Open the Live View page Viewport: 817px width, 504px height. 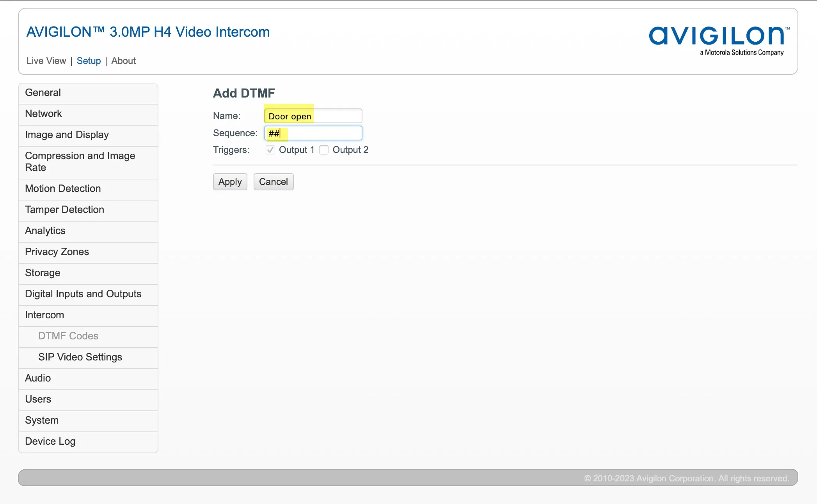click(x=46, y=61)
